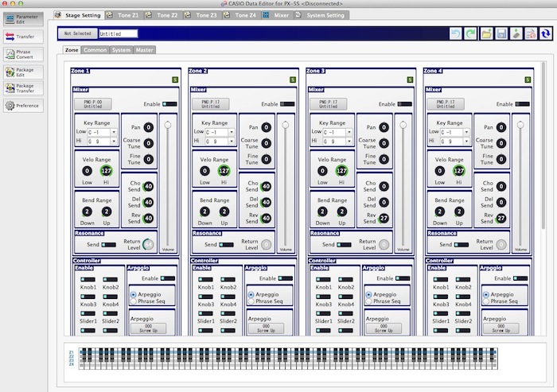This screenshot has height=392, width=557.
Task: Click Zone 2 green S icon
Action: [x=293, y=80]
